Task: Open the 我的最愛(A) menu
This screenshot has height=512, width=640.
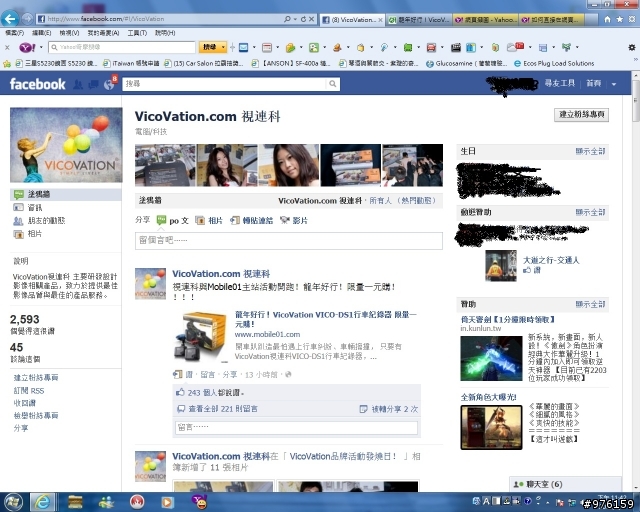Action: coord(103,33)
